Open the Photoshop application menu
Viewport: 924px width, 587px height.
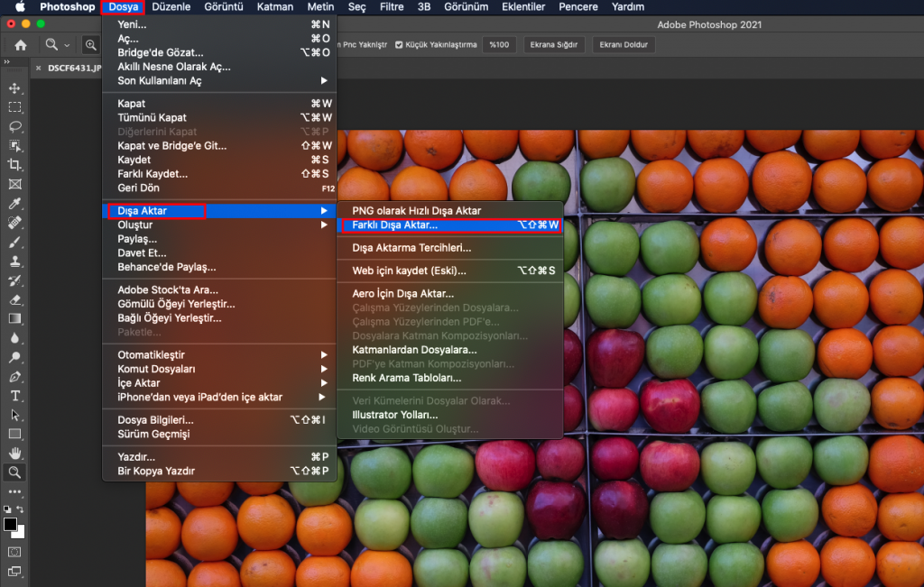(x=67, y=7)
